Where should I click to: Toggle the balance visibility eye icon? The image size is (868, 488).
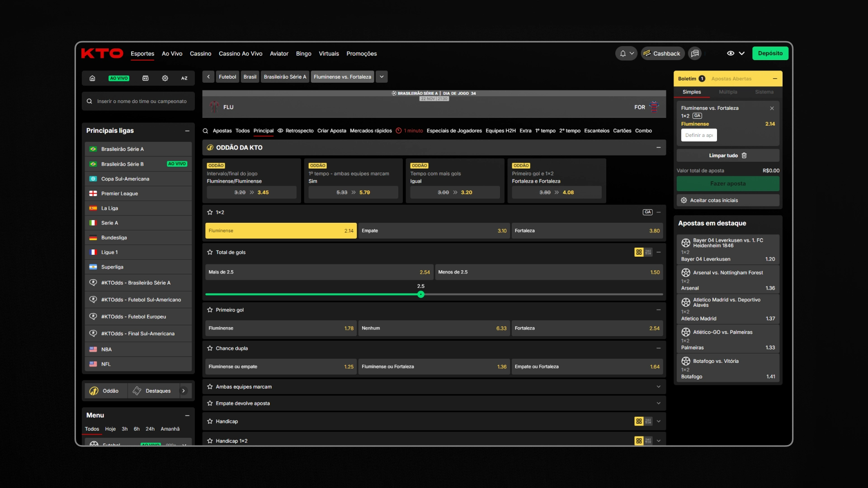(731, 53)
